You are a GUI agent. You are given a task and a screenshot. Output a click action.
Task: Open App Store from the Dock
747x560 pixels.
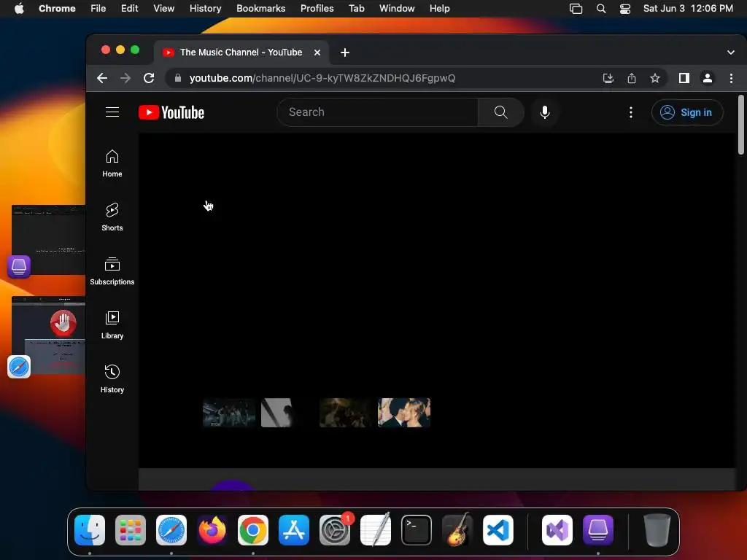pos(294,530)
